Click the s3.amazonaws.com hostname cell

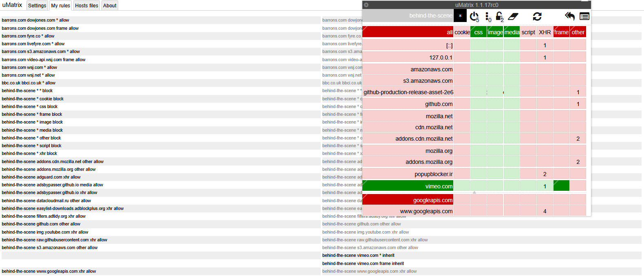[408, 81]
